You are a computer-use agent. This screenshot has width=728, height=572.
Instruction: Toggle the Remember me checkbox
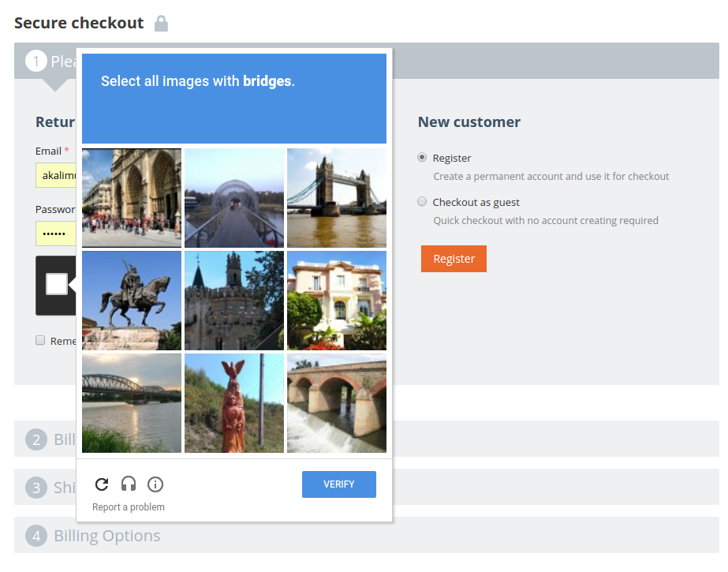click(40, 340)
